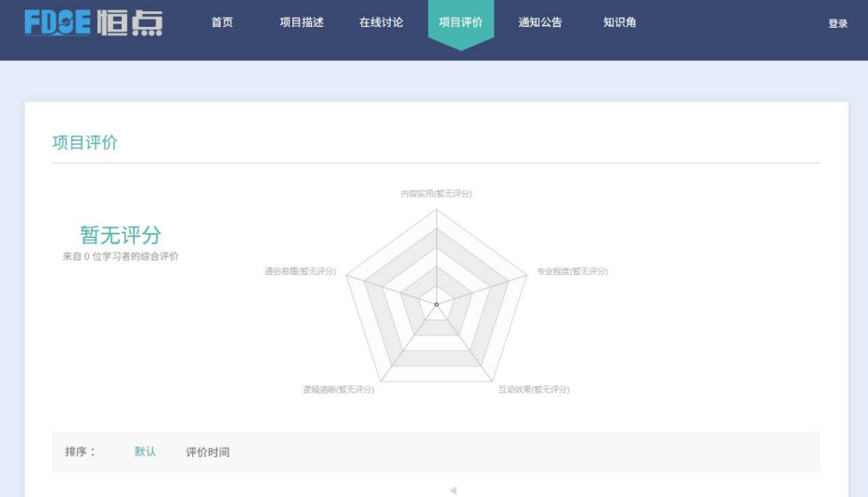Click the 内容实用 radar axis label
This screenshot has width=868, height=497.
pyautogui.click(x=436, y=193)
